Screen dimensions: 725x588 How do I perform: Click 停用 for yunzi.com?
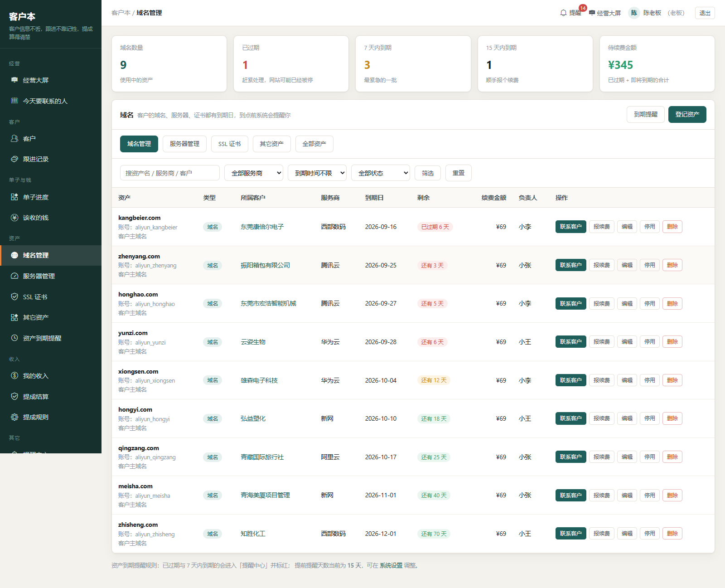[650, 342]
